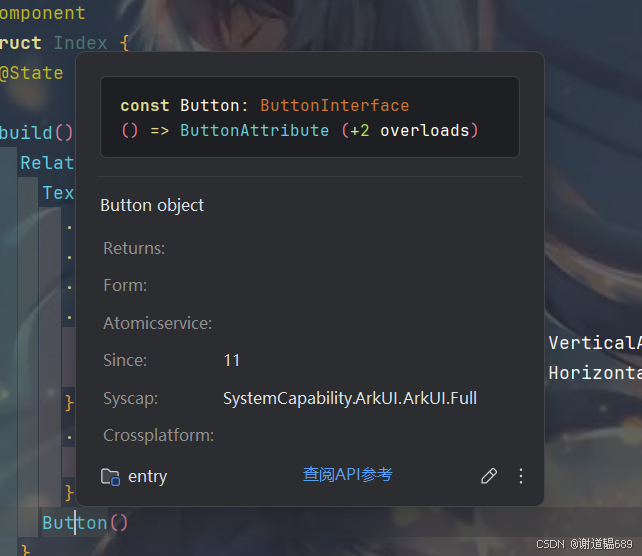Open the three-dot more options menu

pyautogui.click(x=520, y=476)
